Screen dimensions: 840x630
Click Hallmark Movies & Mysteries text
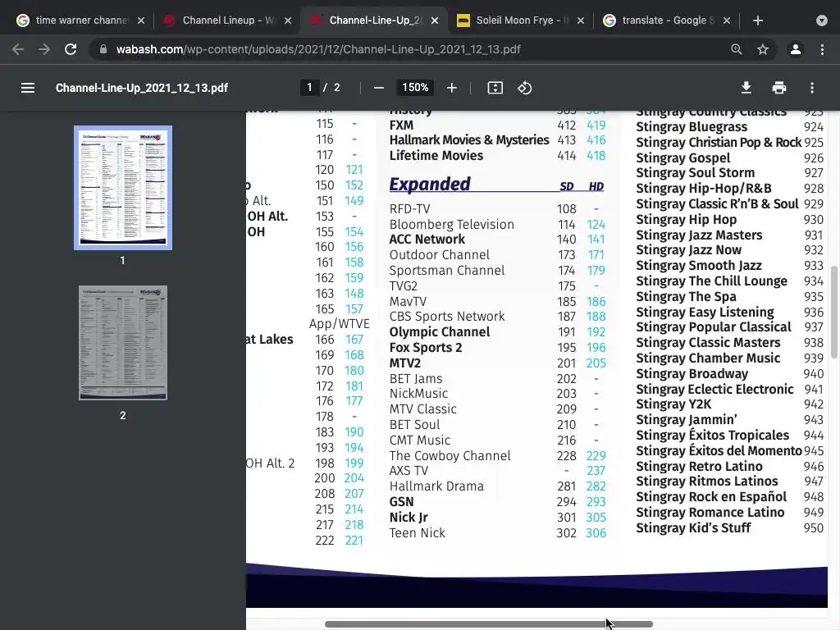(468, 139)
